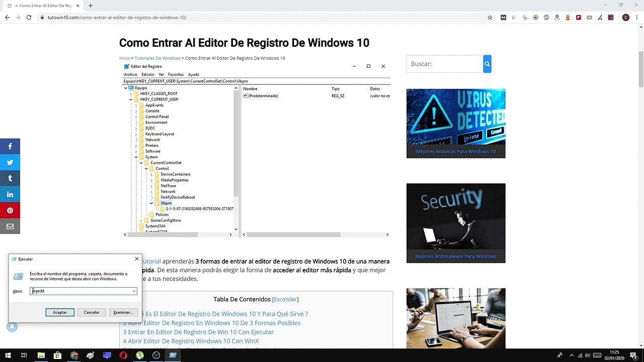Screen dimensions: 644x362
Task: Click the black M extension icon
Action: 504,18
